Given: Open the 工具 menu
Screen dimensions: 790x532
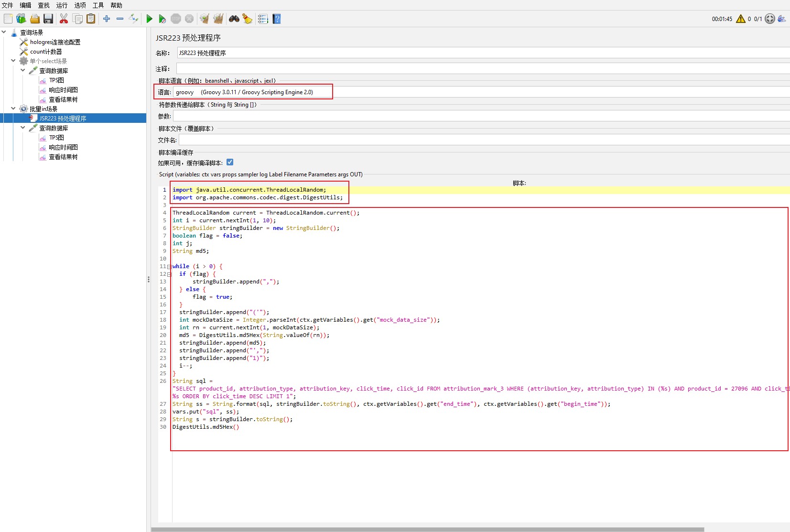Looking at the screenshot, I should point(98,5).
